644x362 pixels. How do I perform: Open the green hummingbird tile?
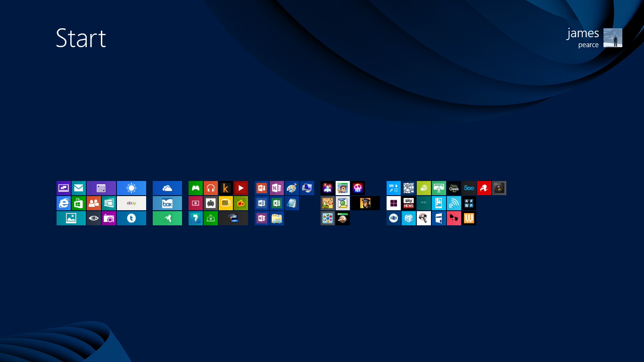167,218
